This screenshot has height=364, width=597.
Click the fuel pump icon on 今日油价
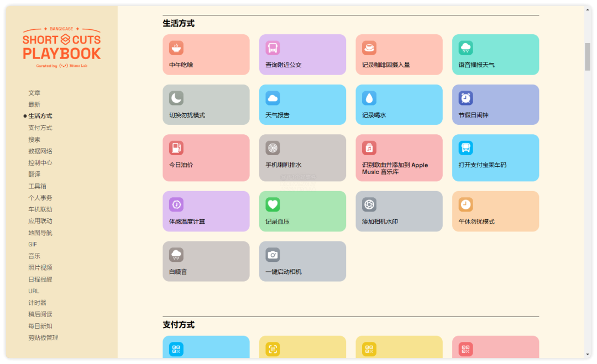(x=176, y=148)
